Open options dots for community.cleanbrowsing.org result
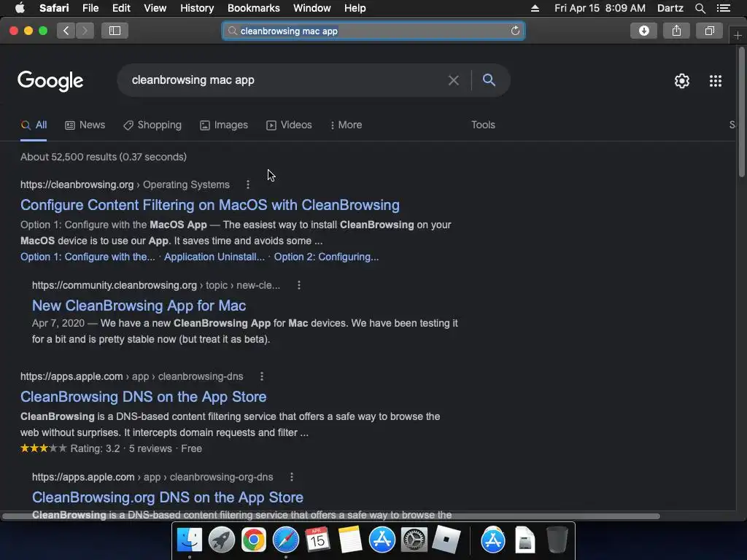This screenshot has height=560, width=747. coord(298,285)
